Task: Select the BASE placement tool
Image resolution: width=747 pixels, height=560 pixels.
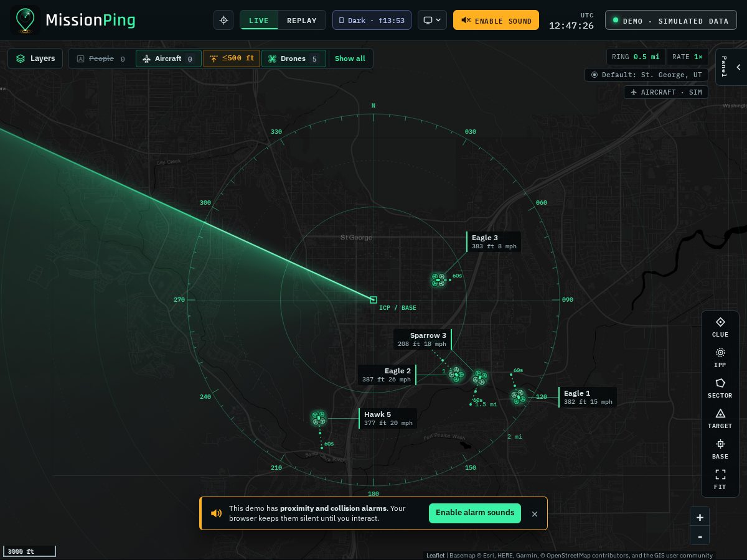Action: [x=720, y=449]
